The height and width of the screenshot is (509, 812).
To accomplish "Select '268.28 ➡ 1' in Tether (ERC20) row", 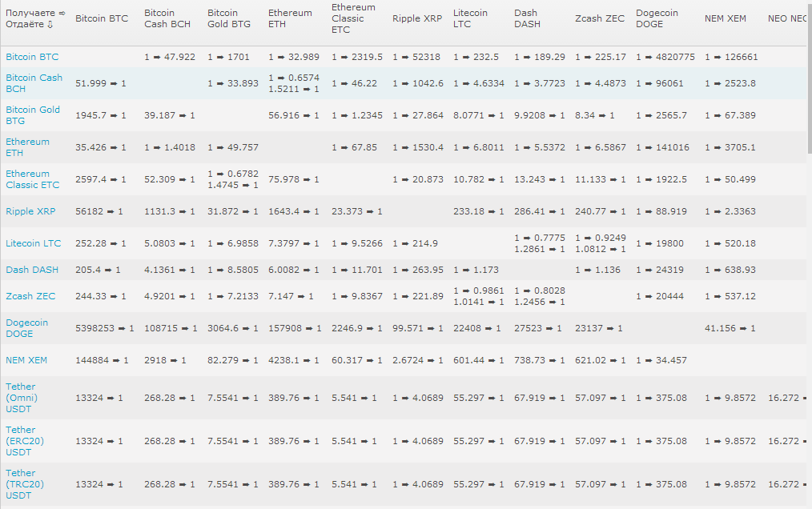I will (x=170, y=441).
